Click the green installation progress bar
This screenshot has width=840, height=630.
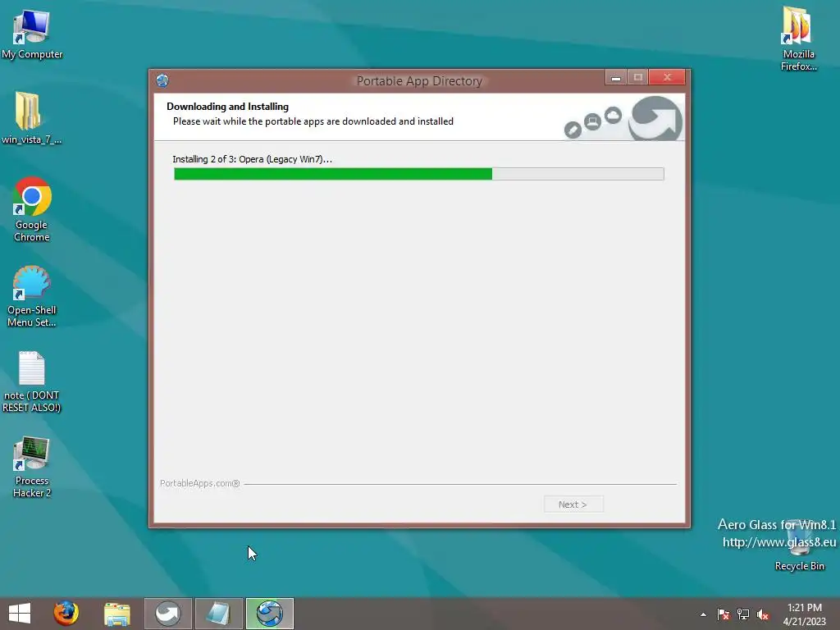click(x=419, y=174)
